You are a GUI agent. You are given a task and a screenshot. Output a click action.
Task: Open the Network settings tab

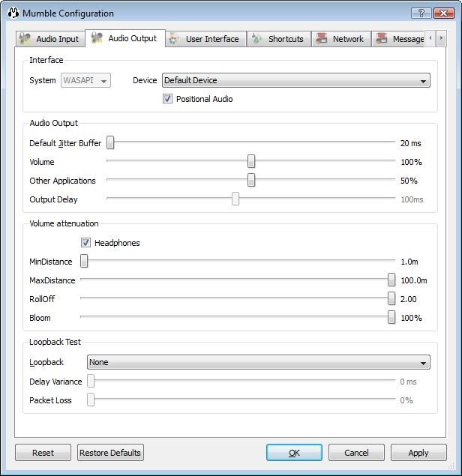pyautogui.click(x=340, y=39)
